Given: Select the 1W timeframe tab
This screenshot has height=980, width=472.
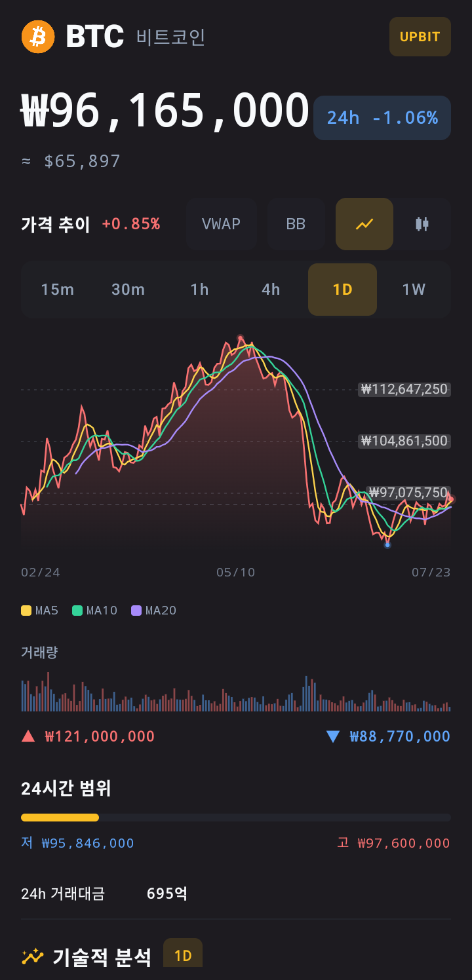Looking at the screenshot, I should (414, 290).
